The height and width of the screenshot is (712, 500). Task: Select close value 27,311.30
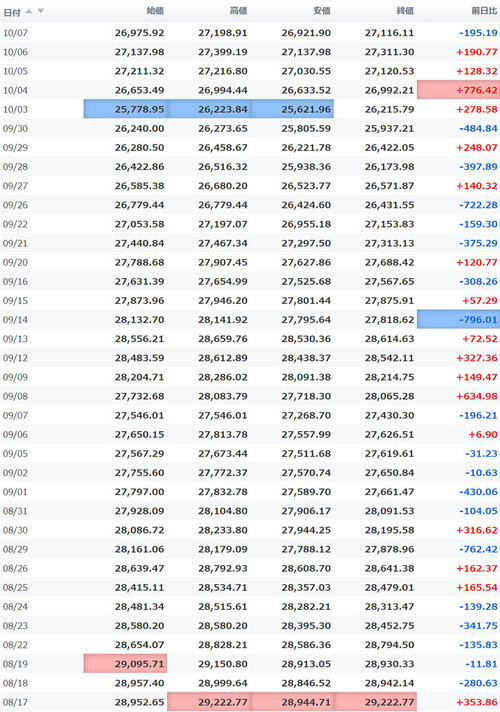(x=389, y=52)
